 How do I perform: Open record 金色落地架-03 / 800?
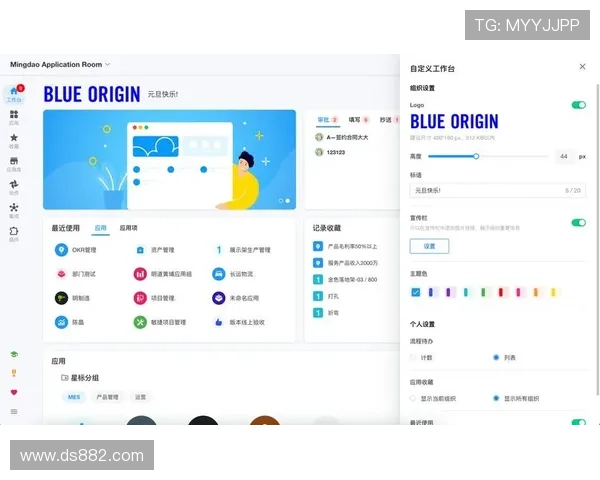pyautogui.click(x=345, y=280)
